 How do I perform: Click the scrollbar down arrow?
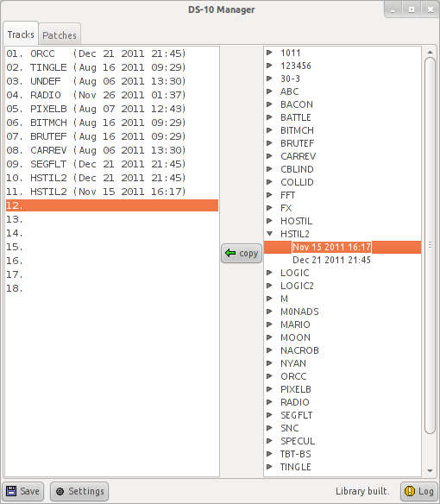pos(430,471)
